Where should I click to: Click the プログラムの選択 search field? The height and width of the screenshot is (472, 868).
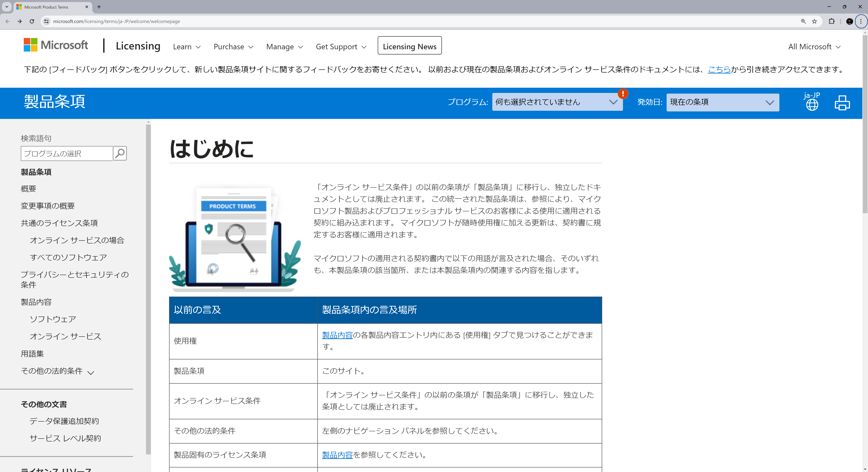point(67,154)
